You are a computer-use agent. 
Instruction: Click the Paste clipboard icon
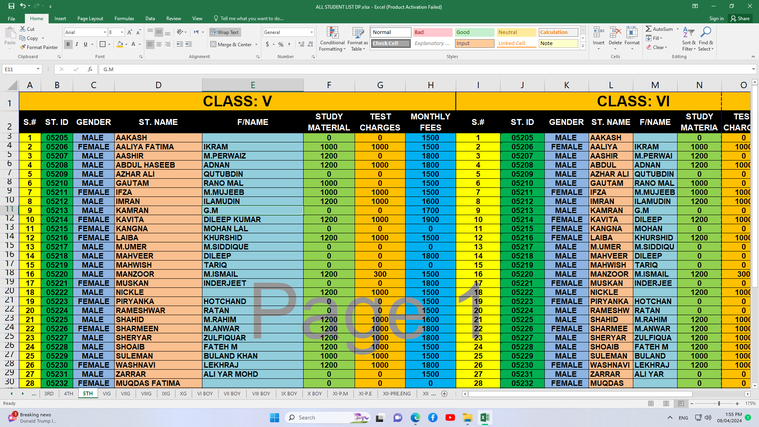point(10,34)
